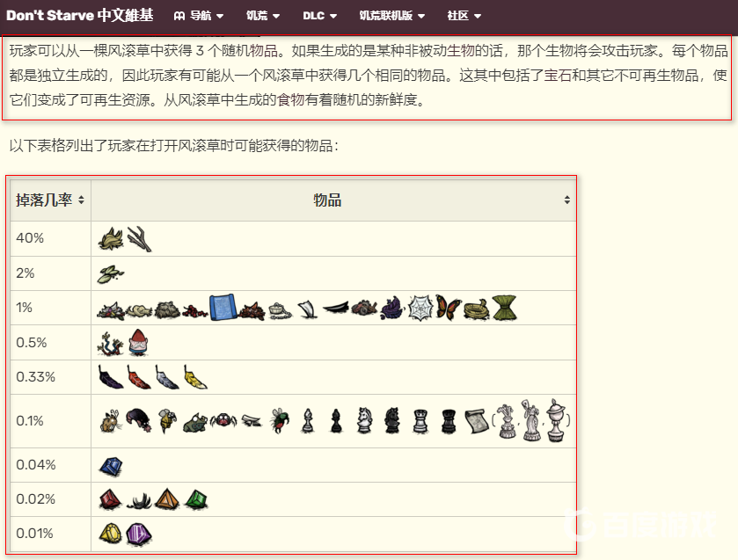Click the black nightmare fuel icon in the 0.02% row

tap(139, 501)
